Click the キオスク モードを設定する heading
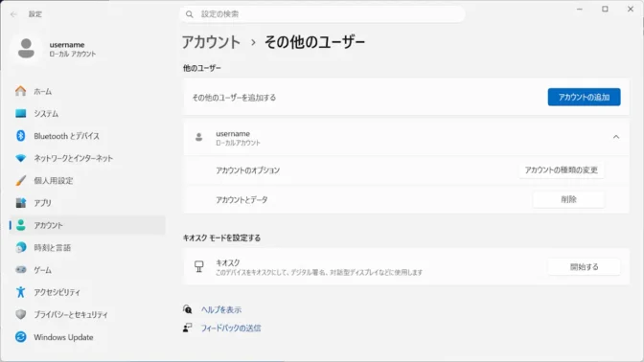The height and width of the screenshot is (362, 644). click(x=221, y=238)
